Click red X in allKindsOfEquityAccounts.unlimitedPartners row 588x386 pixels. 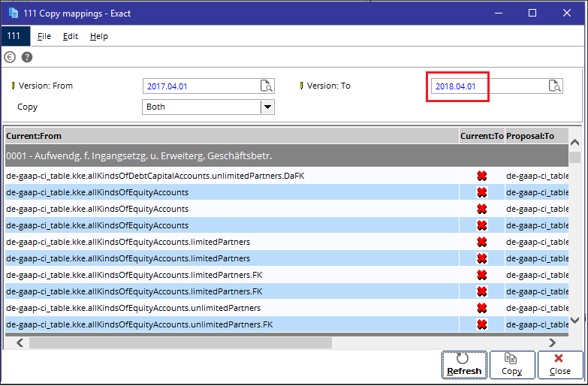482,308
